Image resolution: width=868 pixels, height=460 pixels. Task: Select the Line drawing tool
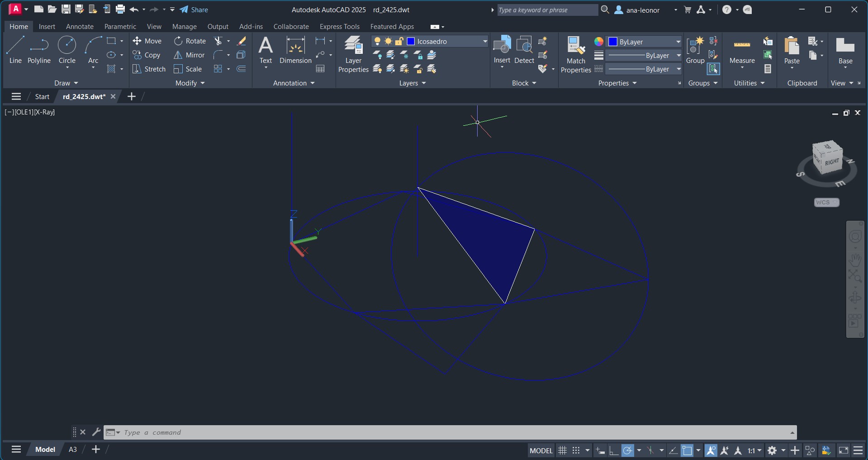coord(15,50)
